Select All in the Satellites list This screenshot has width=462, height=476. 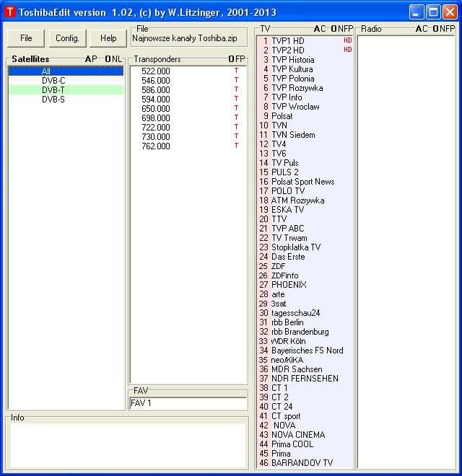coord(66,71)
